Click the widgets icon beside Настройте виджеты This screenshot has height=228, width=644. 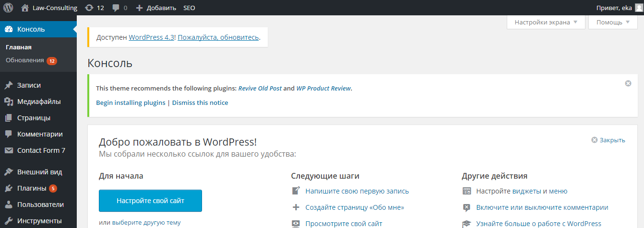coord(466,191)
